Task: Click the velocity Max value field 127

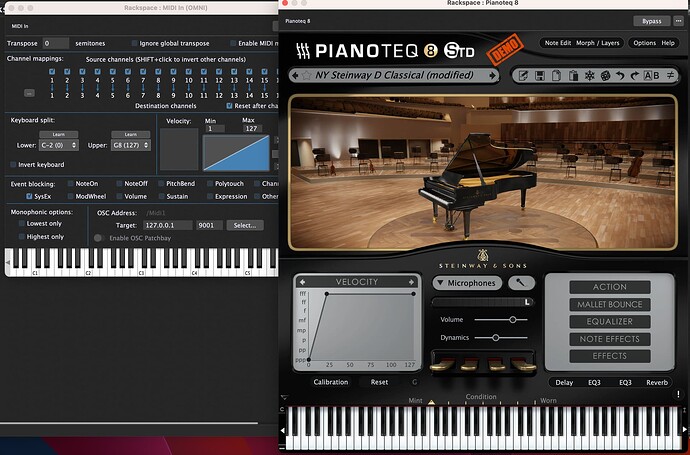Action: 252,128
